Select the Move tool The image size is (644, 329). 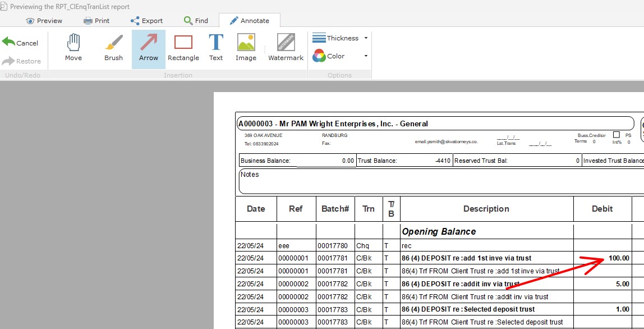click(x=73, y=48)
